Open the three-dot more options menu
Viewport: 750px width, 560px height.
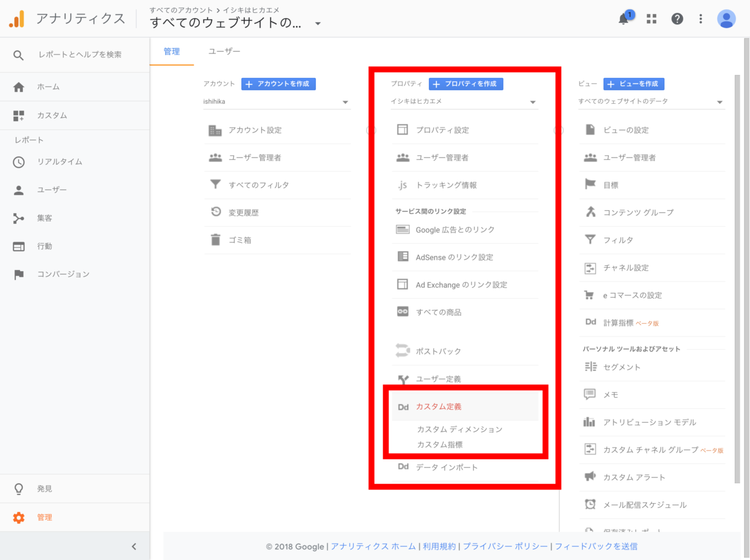[x=701, y=19]
